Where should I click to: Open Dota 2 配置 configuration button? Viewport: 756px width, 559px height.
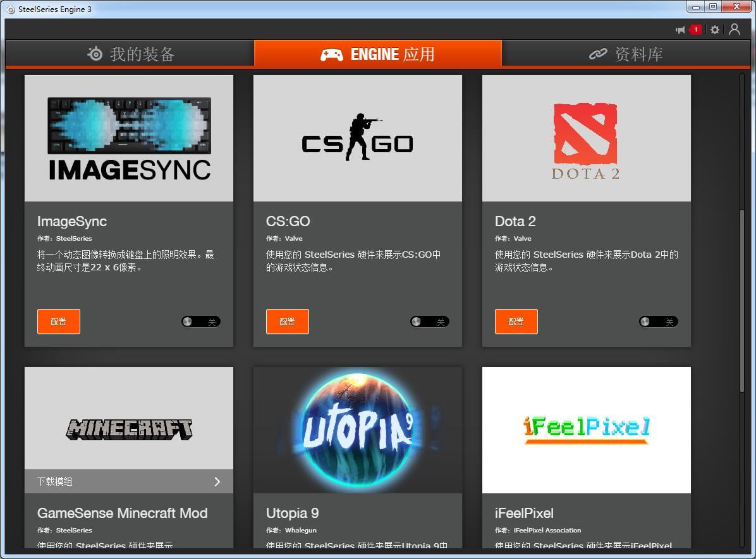click(x=516, y=322)
